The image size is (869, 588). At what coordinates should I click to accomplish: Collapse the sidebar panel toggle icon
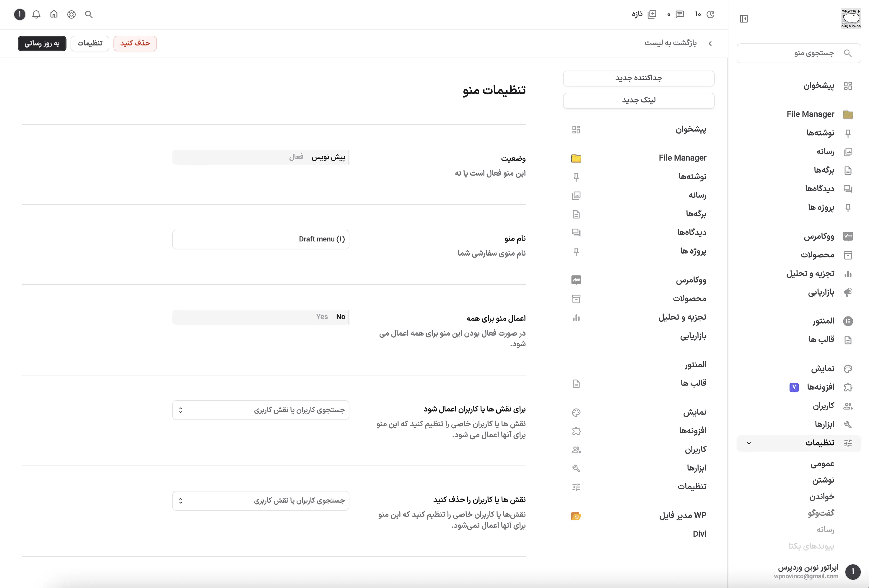point(744,19)
